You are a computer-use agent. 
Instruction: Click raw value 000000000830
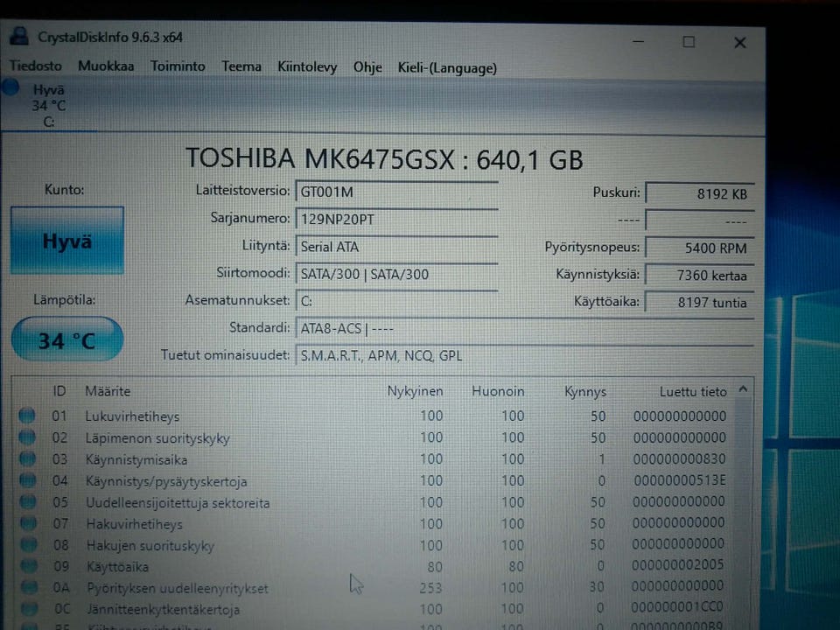[x=679, y=459]
